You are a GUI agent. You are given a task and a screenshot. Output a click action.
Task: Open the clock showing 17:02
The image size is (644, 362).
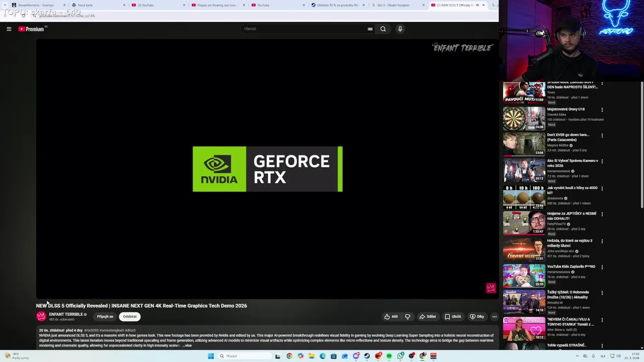[x=632, y=356]
